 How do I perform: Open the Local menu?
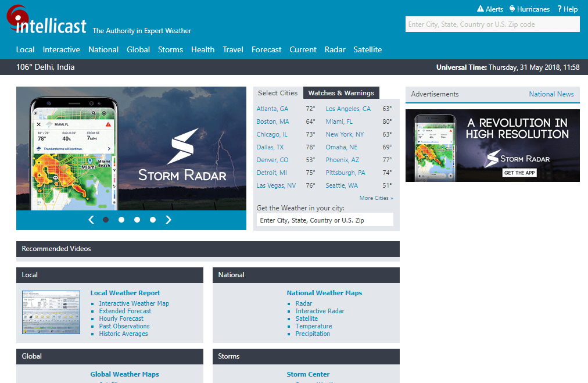click(25, 49)
